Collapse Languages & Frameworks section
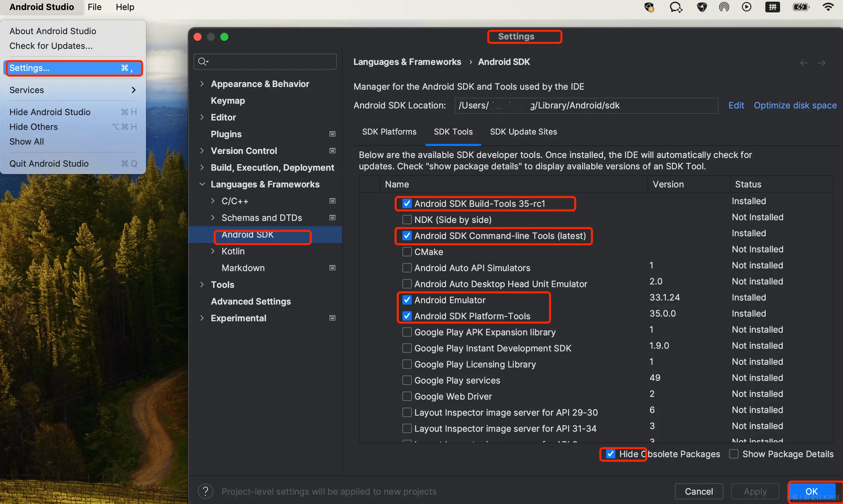The image size is (843, 504). 202,184
